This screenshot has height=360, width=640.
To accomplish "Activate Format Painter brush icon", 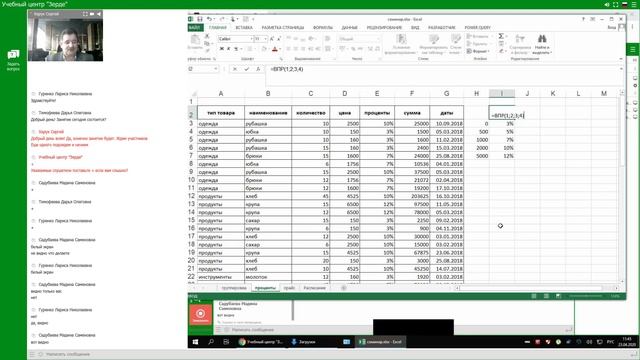I will (207, 50).
